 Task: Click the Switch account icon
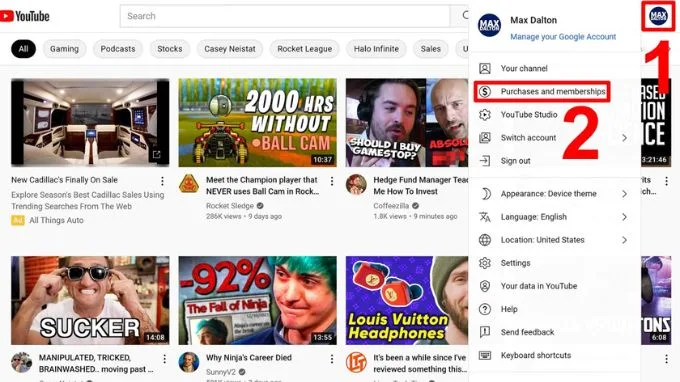pyautogui.click(x=484, y=137)
